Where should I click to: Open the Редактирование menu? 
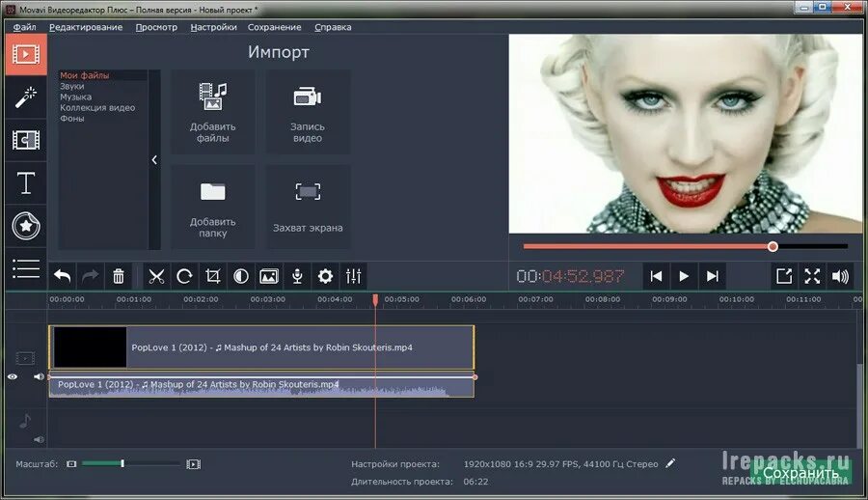pos(86,27)
